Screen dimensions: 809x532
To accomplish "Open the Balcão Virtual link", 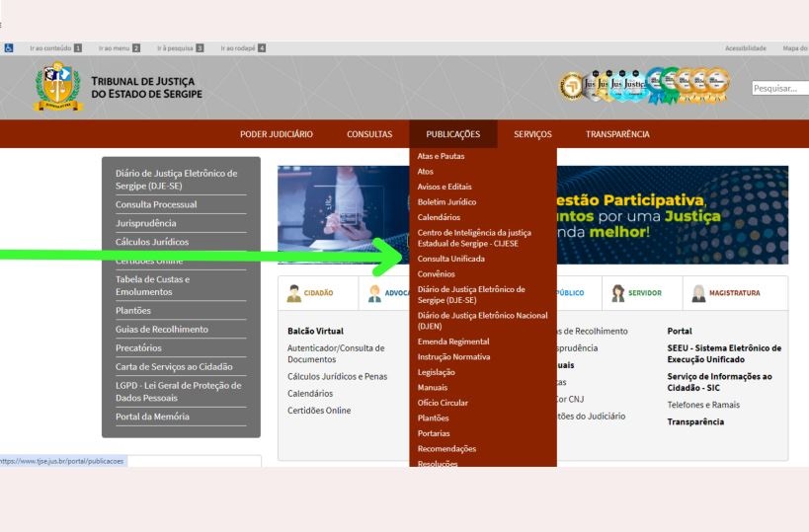I will coord(315,332).
